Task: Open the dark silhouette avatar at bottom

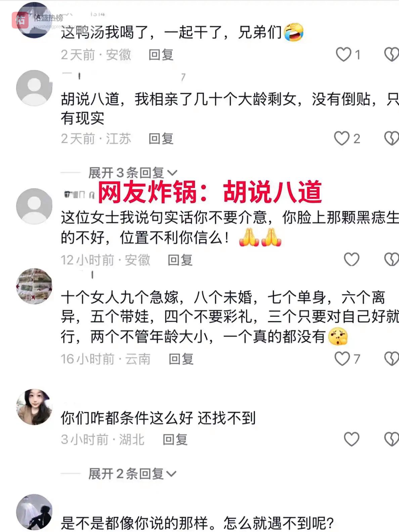Action: click(34, 512)
